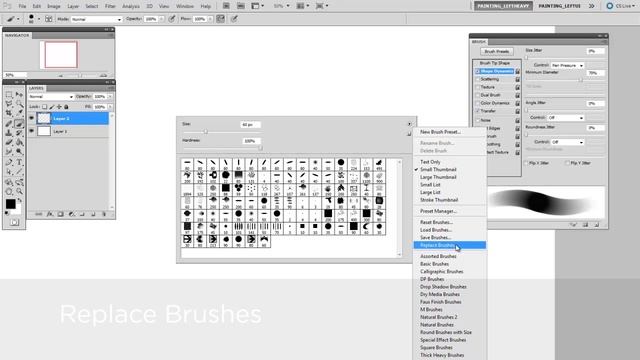Select the Rectangular Marquee tool
Screen dimensions: 640x360
(x=9, y=95)
